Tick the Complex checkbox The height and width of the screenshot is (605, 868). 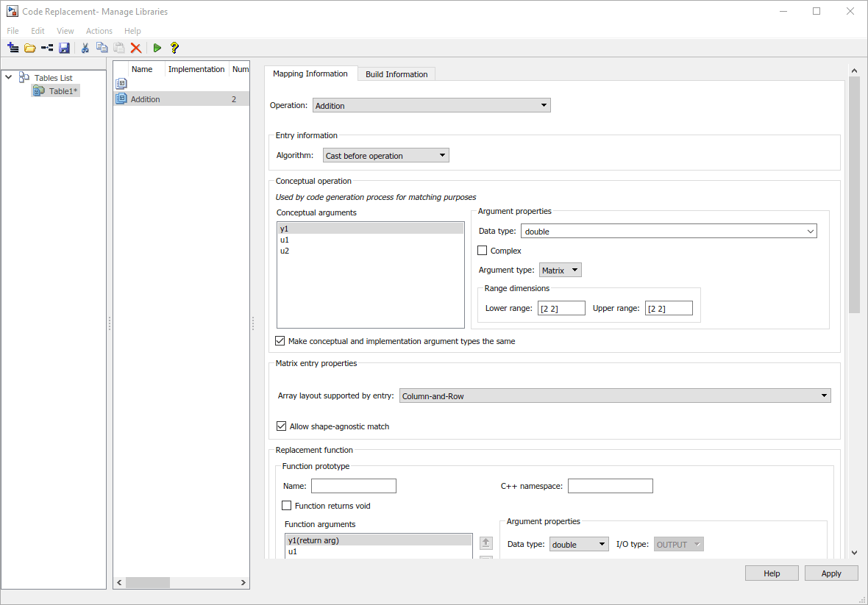(x=482, y=251)
